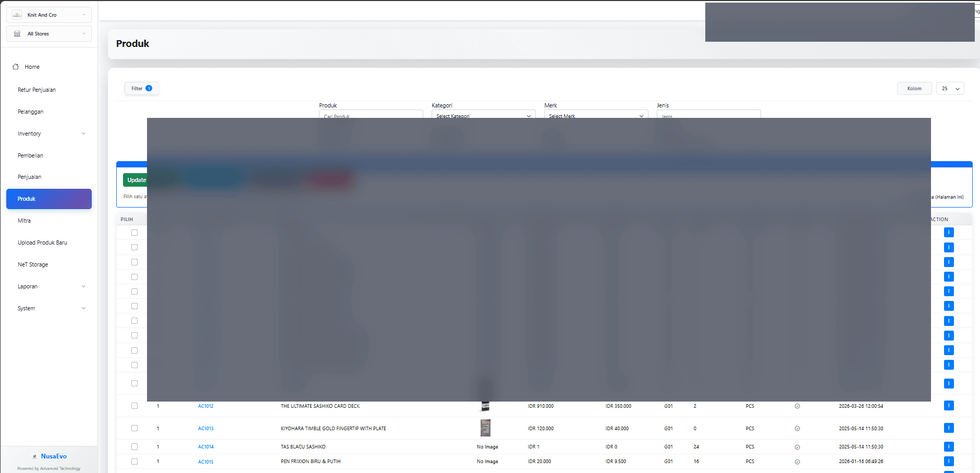Click the status circle icon for AC1014

click(x=797, y=447)
